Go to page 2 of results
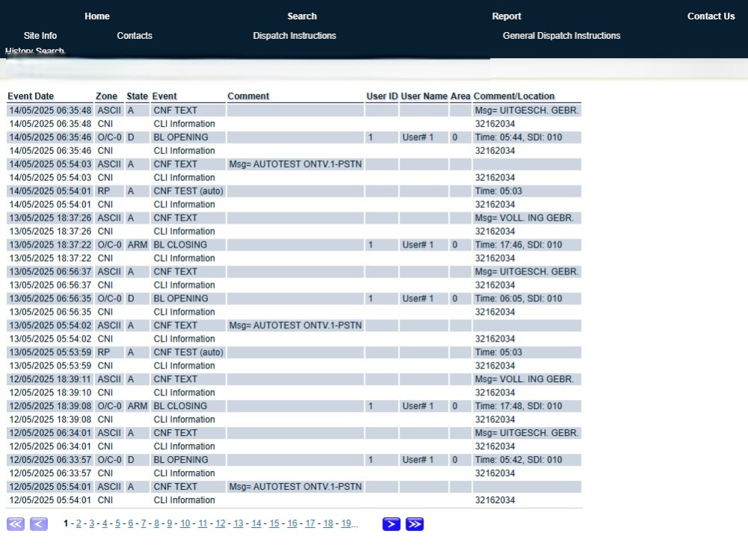Image resolution: width=748 pixels, height=560 pixels. (79, 523)
